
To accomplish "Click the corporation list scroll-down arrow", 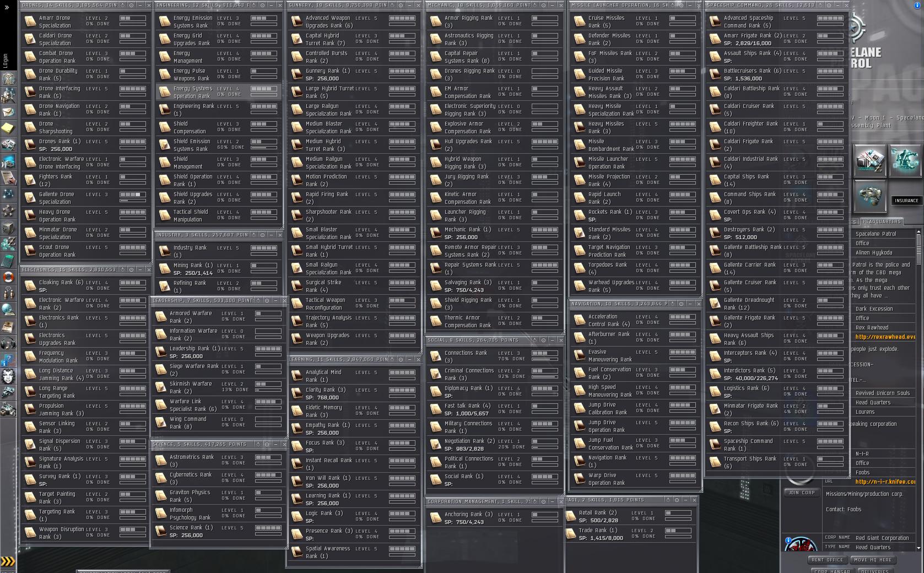I will tap(918, 548).
